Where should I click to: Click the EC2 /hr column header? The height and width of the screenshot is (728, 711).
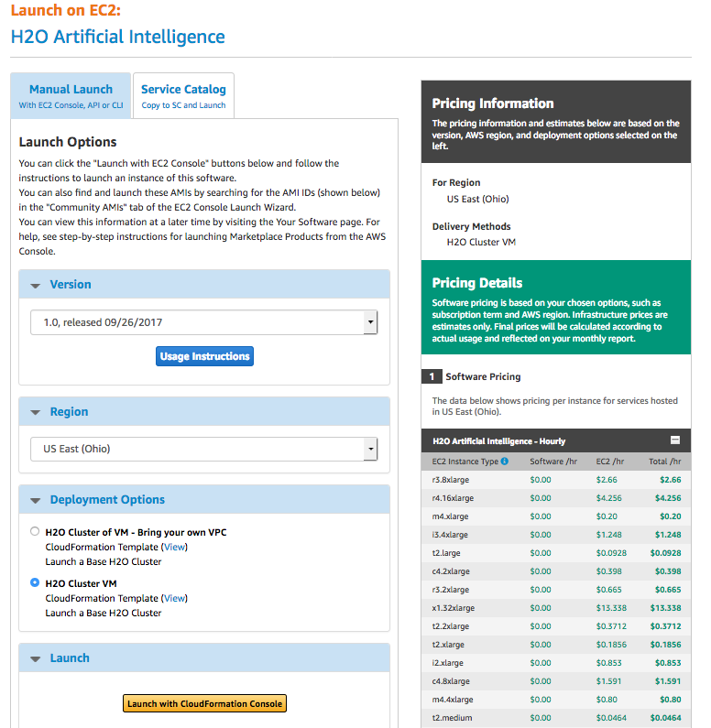coord(610,461)
